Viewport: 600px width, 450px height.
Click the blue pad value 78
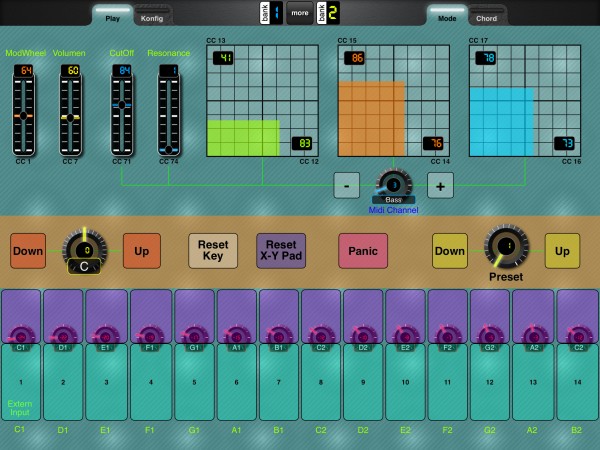click(x=486, y=58)
